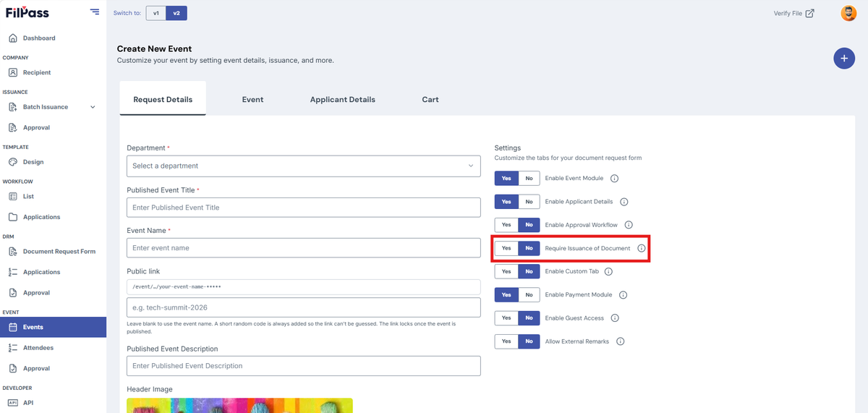This screenshot has width=868, height=413.
Task: Collapse the sidebar with the menu icon
Action: click(x=95, y=12)
